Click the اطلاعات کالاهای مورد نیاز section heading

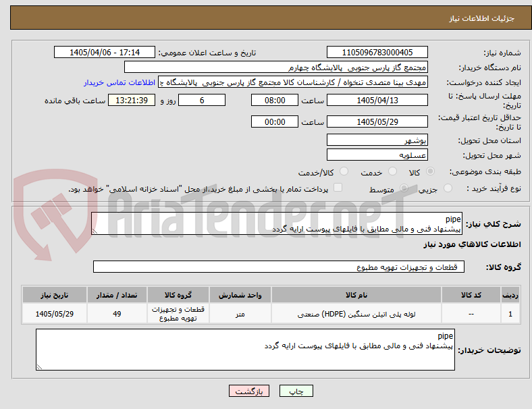472,244
